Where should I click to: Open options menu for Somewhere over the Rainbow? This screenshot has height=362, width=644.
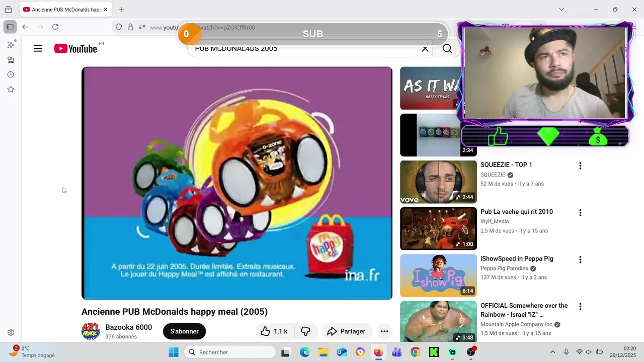[x=580, y=306]
